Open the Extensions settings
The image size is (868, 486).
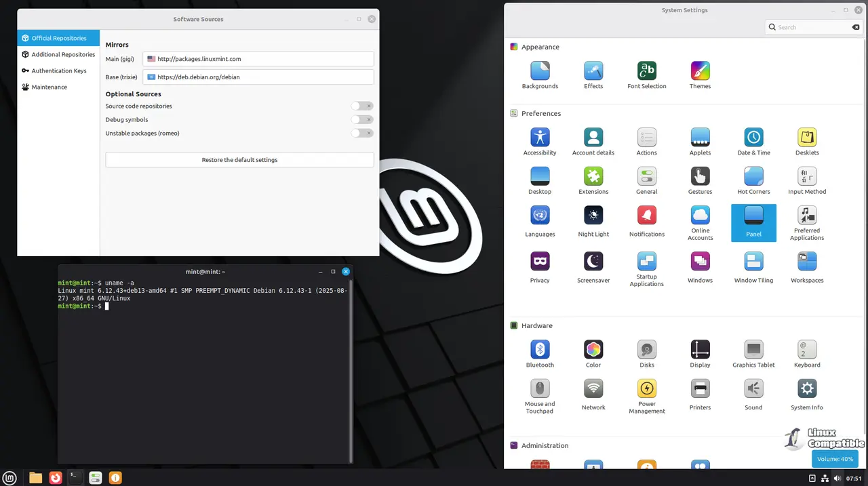(x=593, y=177)
